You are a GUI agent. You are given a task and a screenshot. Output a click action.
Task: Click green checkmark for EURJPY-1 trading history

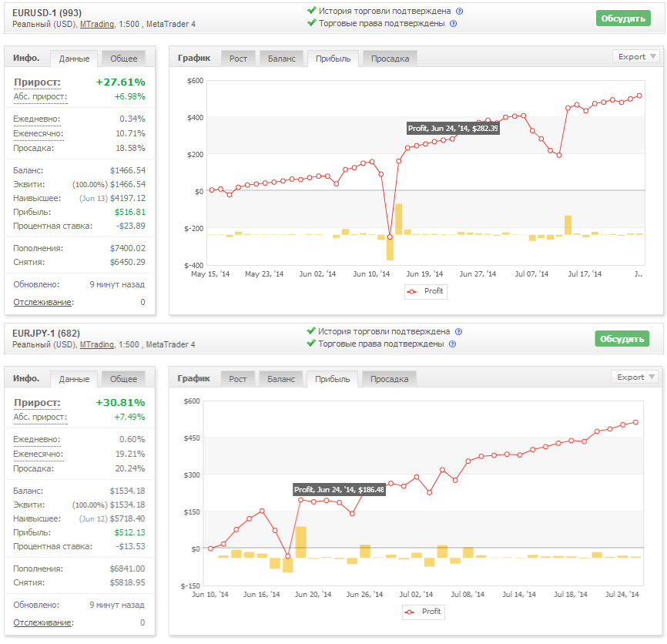point(311,330)
